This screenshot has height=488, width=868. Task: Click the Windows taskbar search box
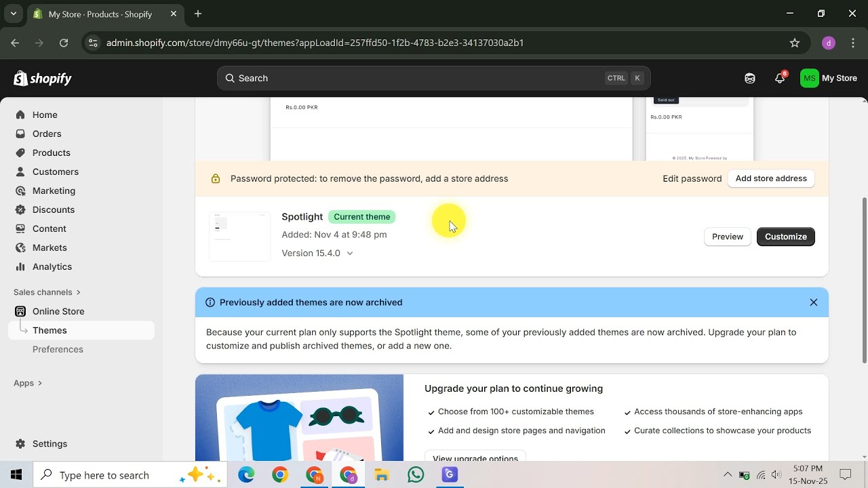coord(131,475)
